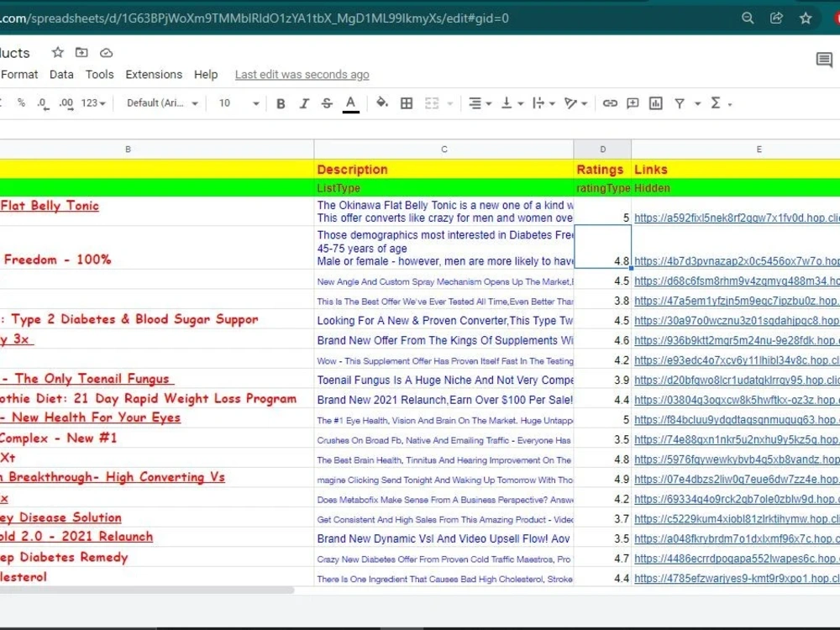
Task: Select the 3.9 rating for Toenail Fungus
Action: click(602, 380)
